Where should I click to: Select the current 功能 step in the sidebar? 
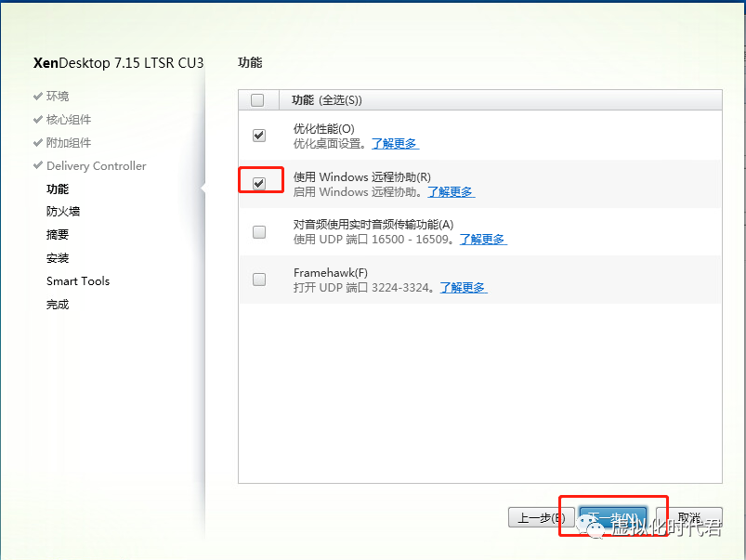[x=58, y=189]
